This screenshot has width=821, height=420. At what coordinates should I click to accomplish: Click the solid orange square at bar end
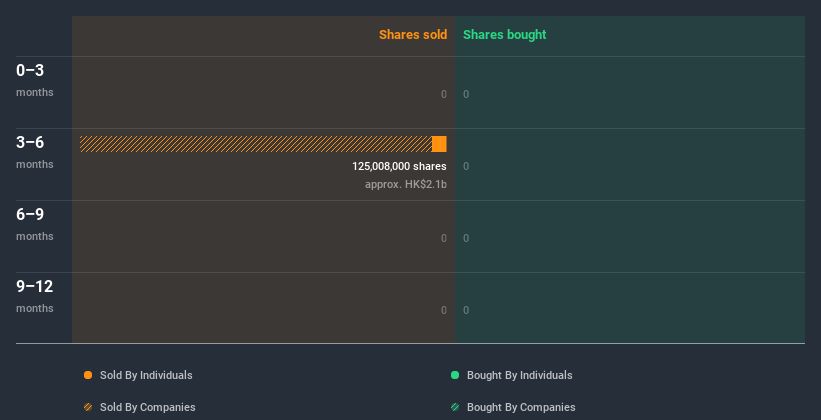[439, 144]
